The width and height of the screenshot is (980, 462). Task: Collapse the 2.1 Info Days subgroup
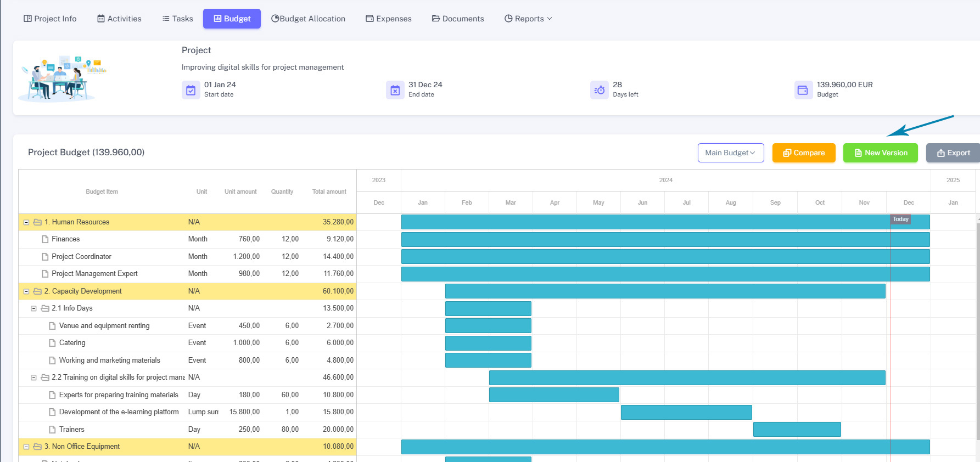click(x=33, y=308)
